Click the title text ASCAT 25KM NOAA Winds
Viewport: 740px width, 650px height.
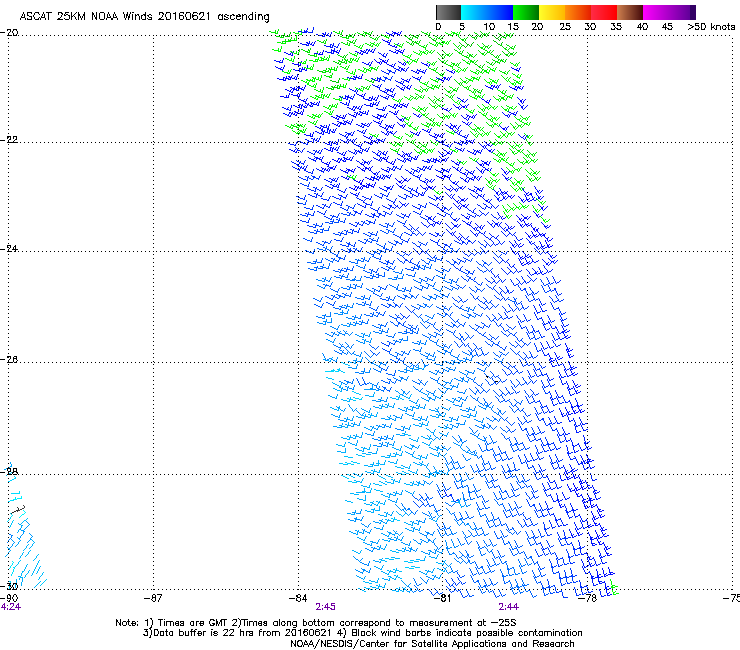tap(86, 17)
